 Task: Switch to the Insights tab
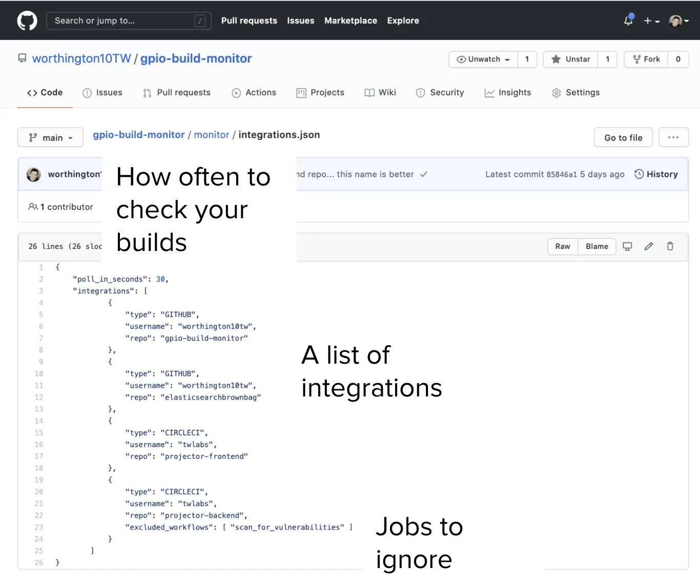click(x=508, y=93)
